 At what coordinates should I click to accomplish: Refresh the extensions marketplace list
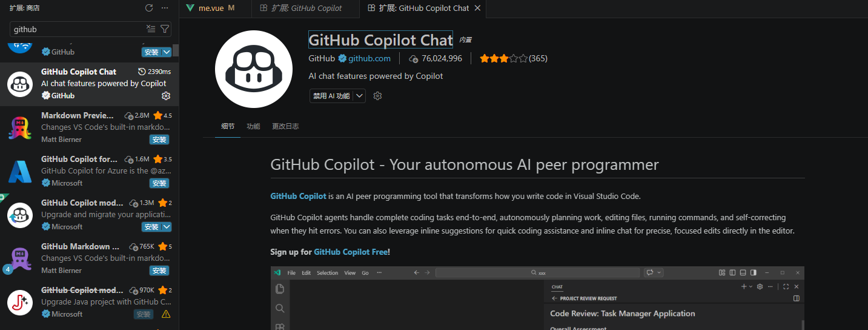click(x=149, y=8)
